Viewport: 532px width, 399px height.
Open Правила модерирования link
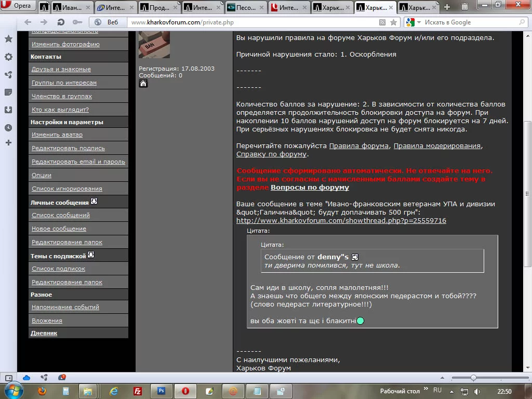[437, 146]
